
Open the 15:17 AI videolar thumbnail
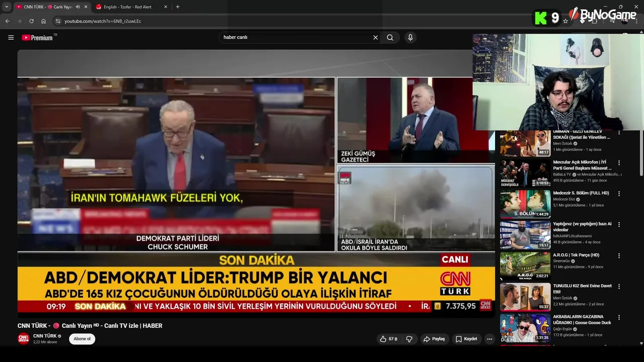point(525,235)
